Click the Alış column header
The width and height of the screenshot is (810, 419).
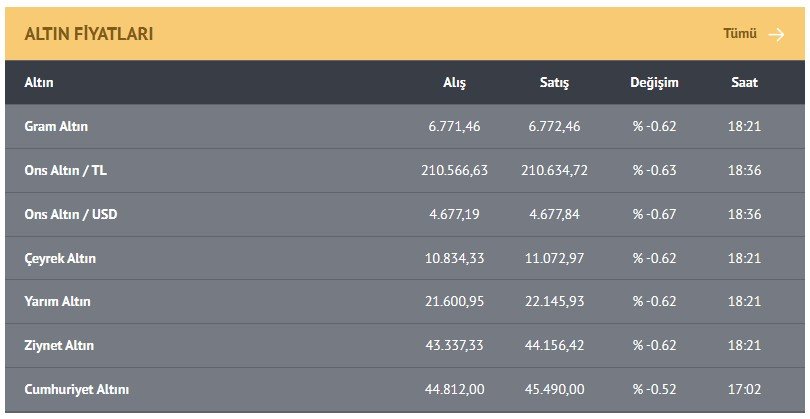tap(455, 82)
